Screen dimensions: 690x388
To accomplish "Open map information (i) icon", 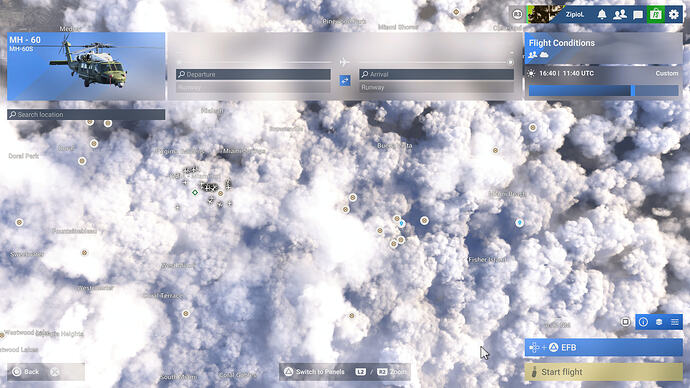I will click(643, 322).
